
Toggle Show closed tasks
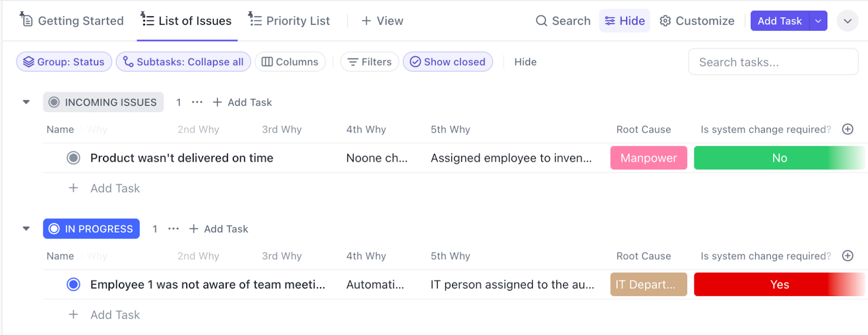[448, 62]
